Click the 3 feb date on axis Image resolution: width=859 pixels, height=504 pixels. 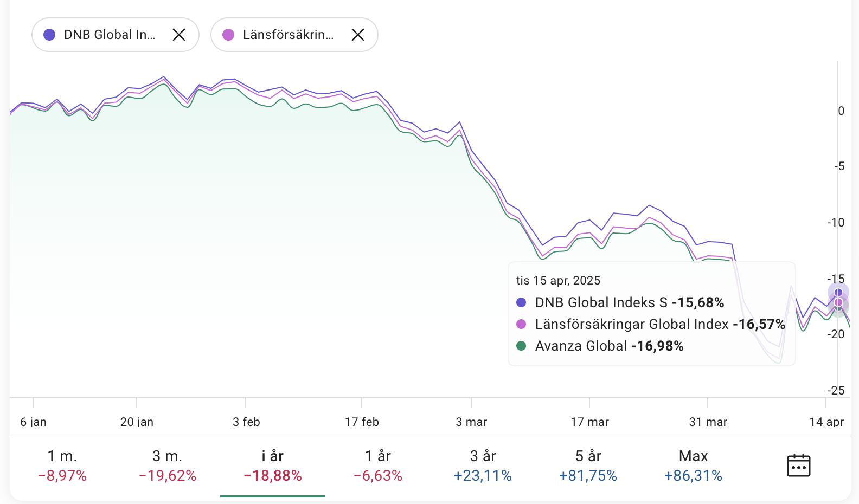click(x=246, y=422)
